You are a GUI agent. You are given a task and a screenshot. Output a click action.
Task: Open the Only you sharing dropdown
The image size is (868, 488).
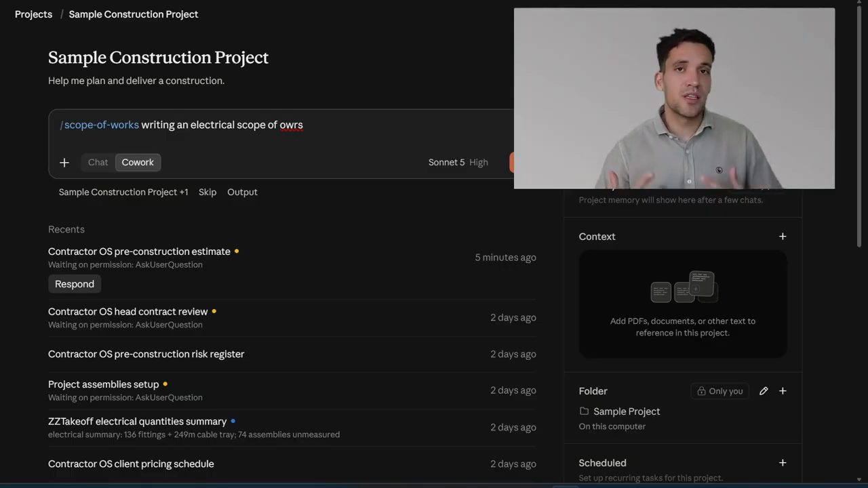pos(719,391)
